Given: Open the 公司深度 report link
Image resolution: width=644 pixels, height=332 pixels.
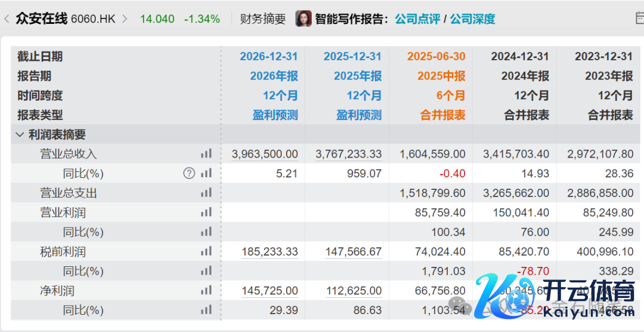Looking at the screenshot, I should click(x=472, y=19).
